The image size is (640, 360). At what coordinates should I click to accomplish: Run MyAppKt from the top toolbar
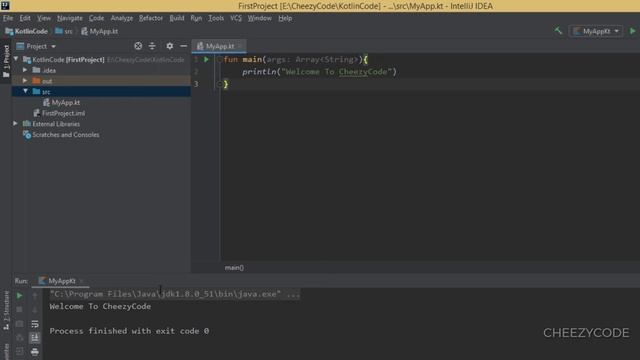click(x=632, y=31)
